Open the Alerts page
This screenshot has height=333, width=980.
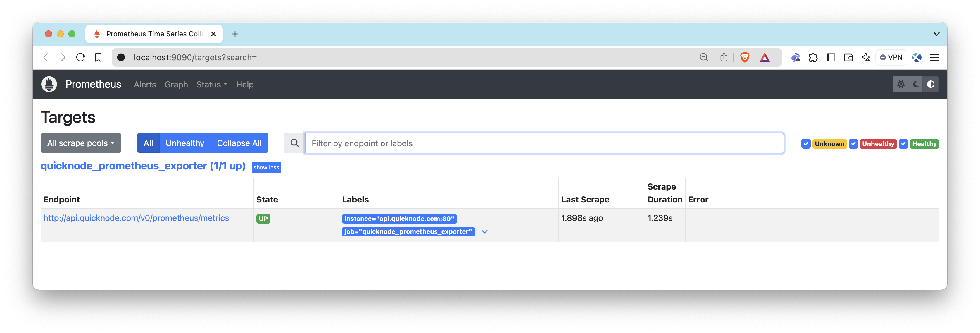145,85
